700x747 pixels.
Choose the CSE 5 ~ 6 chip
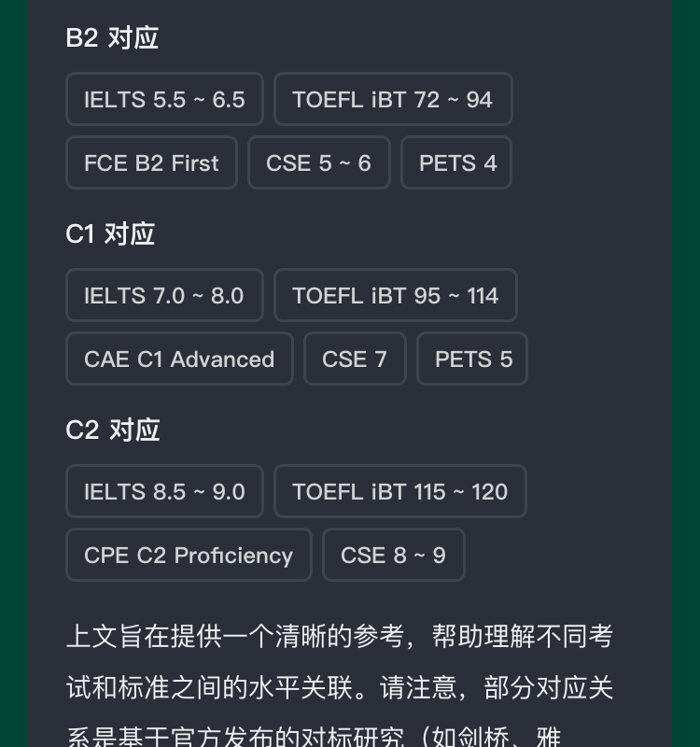(x=318, y=162)
